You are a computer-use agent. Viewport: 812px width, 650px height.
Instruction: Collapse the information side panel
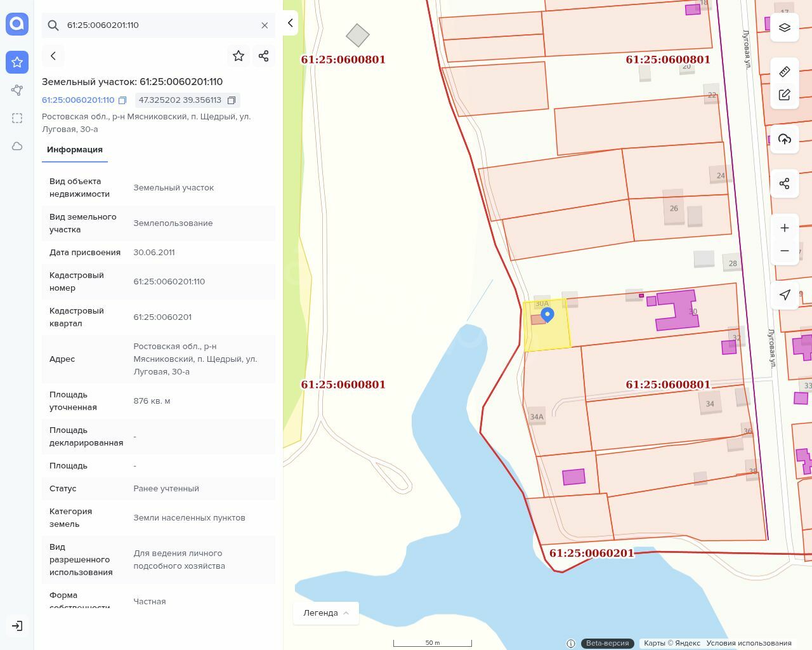[290, 23]
